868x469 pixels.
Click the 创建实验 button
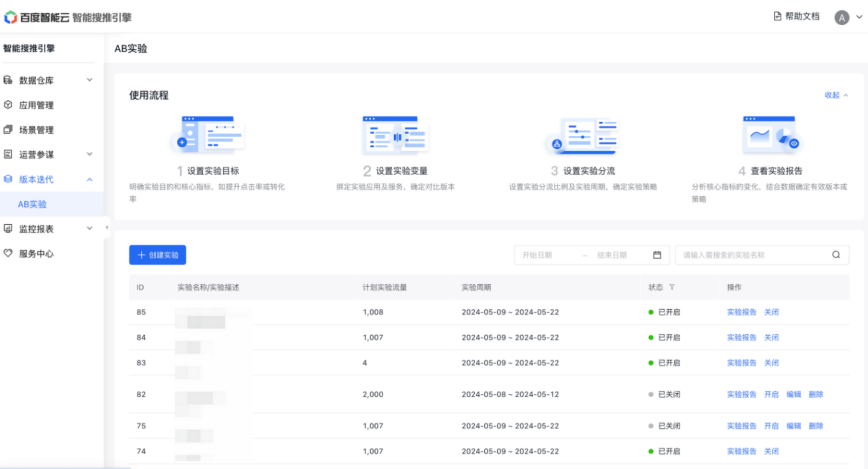(157, 255)
